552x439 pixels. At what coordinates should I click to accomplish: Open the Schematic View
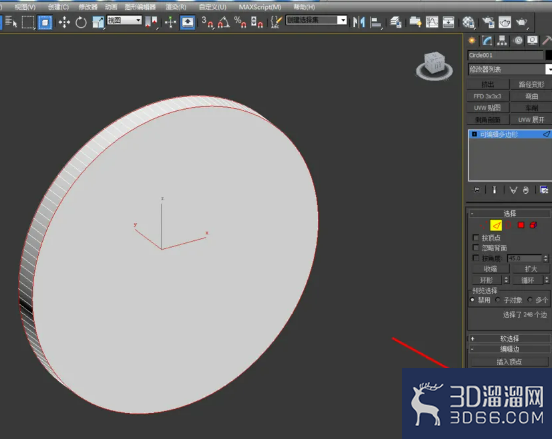448,22
